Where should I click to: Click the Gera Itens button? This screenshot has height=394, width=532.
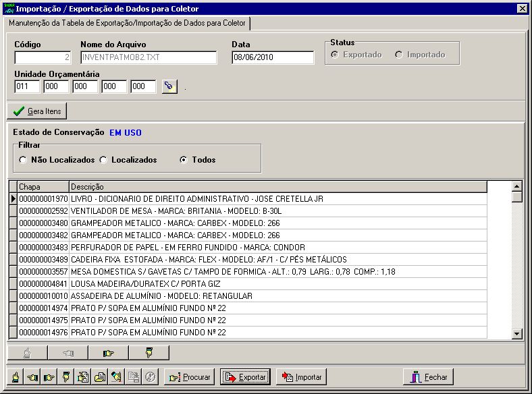(37, 111)
